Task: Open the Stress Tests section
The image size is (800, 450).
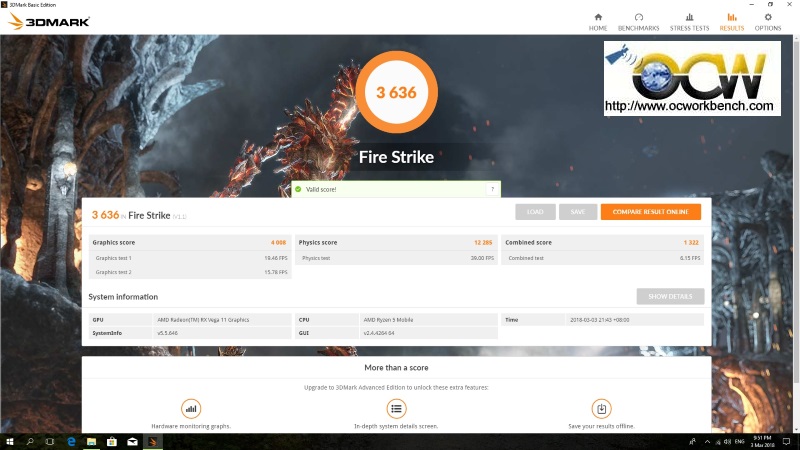Action: (x=689, y=22)
